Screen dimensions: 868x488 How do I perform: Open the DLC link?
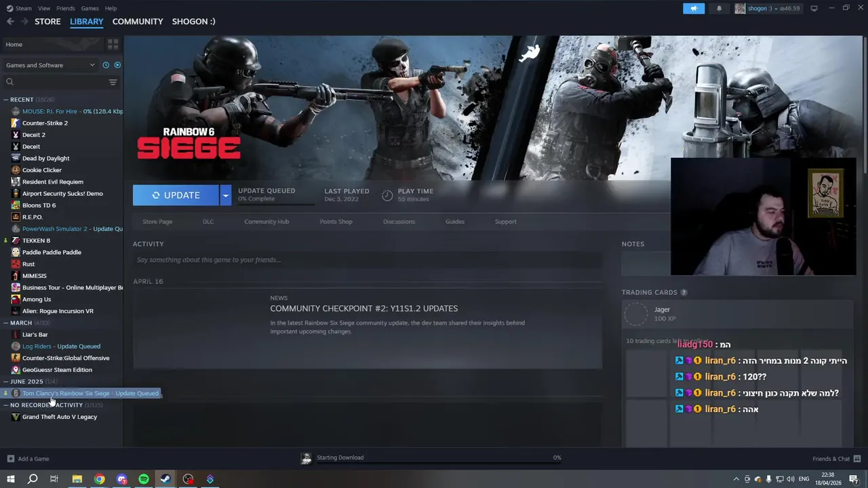click(x=208, y=222)
